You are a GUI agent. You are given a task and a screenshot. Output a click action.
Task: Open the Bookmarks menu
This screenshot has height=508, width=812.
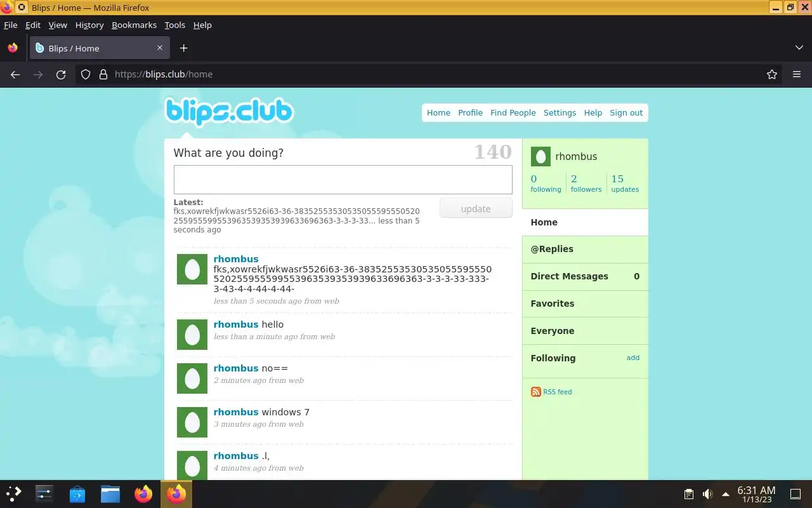click(x=134, y=25)
